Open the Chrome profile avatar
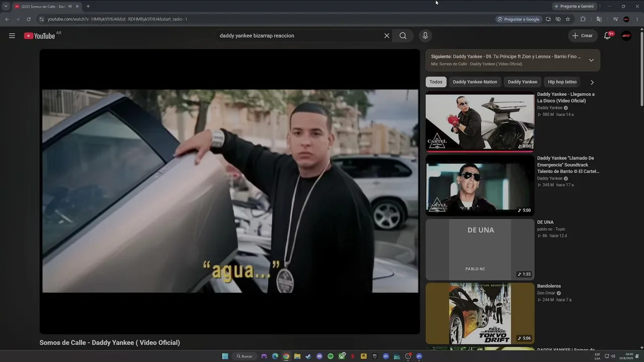 point(626,19)
